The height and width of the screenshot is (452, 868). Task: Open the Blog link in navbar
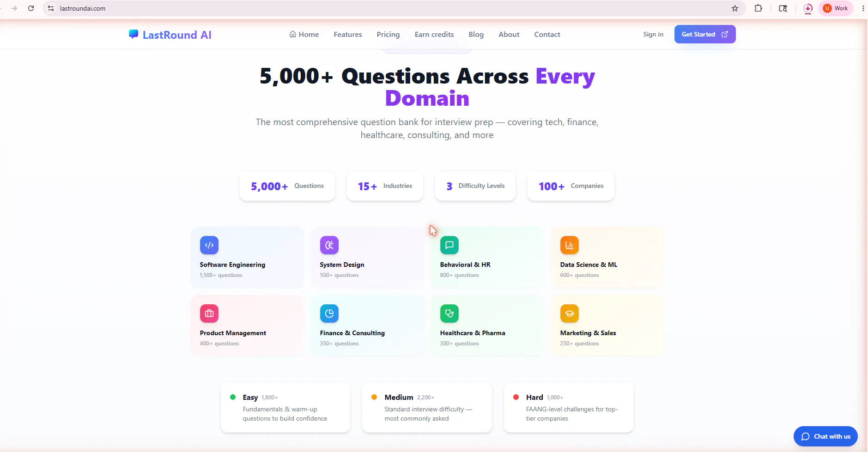pyautogui.click(x=476, y=34)
